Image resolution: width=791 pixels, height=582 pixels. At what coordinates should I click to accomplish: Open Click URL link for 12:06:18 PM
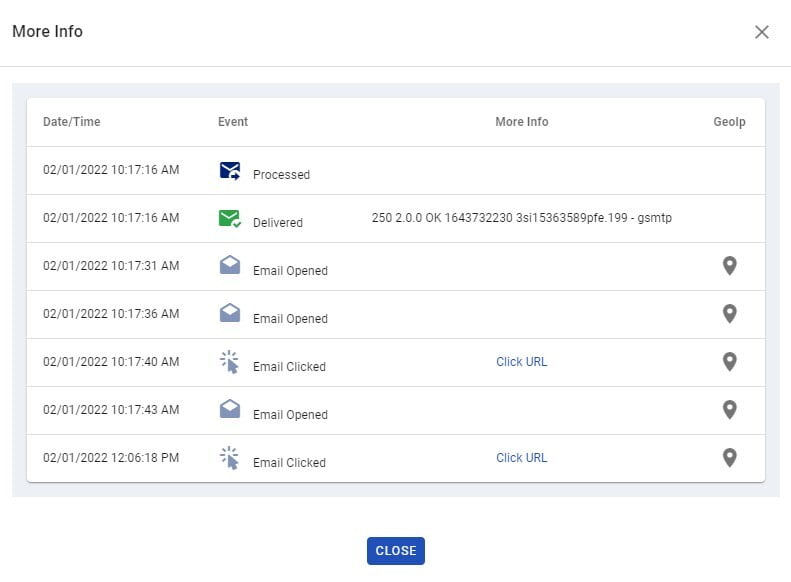click(x=521, y=458)
